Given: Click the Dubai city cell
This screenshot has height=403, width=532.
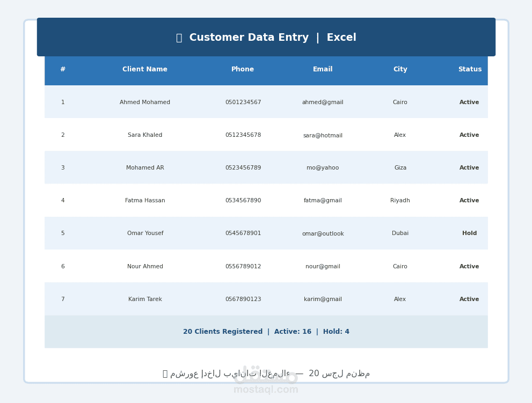Looking at the screenshot, I should coord(400,233).
